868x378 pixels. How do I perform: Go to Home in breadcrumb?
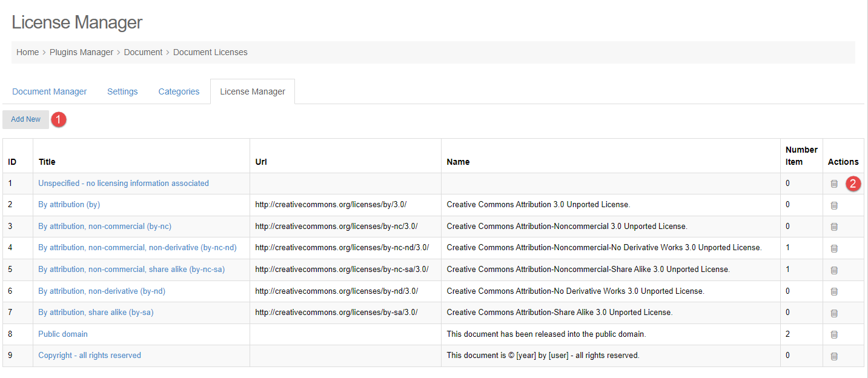coord(28,52)
